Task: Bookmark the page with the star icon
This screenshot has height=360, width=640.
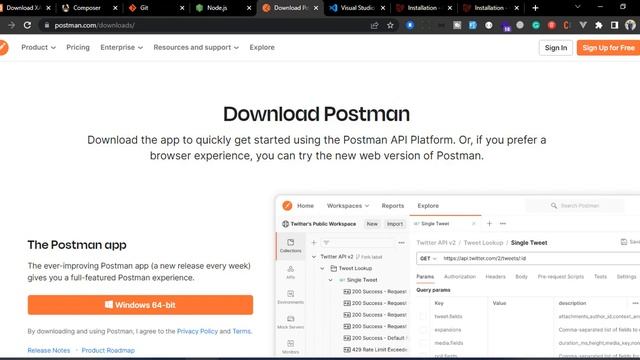Action: (x=390, y=25)
